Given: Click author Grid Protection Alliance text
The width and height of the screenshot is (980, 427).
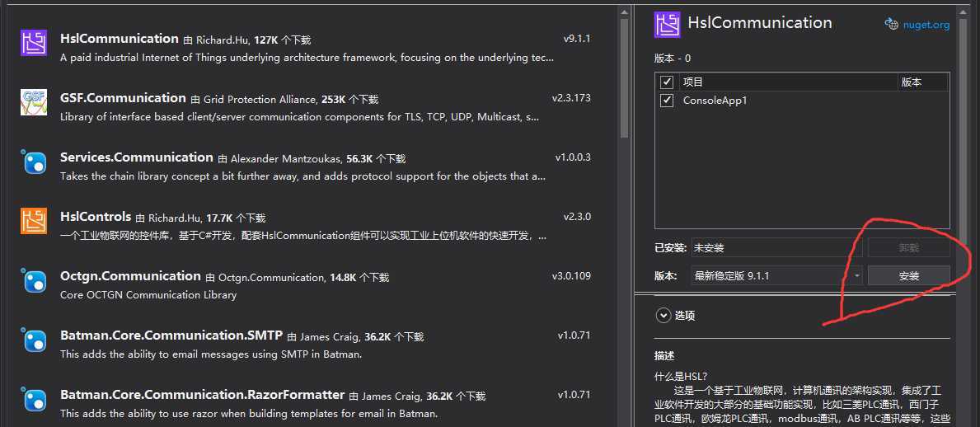Looking at the screenshot, I should coord(261,100).
